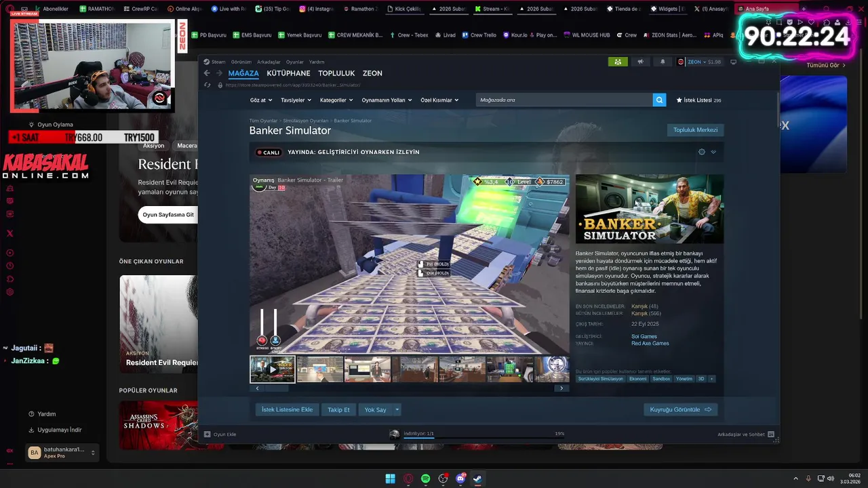Click the Yok Say button
The width and height of the screenshot is (868, 488).
[375, 409]
